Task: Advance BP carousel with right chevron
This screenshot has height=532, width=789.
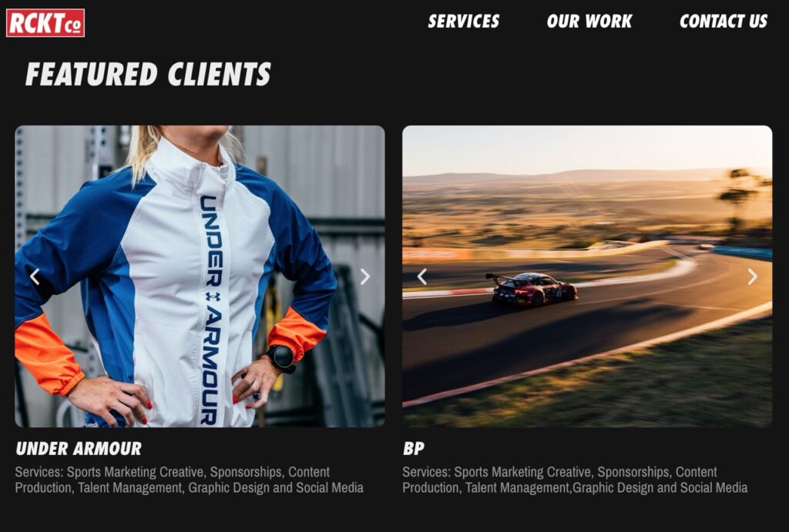Action: (x=752, y=276)
